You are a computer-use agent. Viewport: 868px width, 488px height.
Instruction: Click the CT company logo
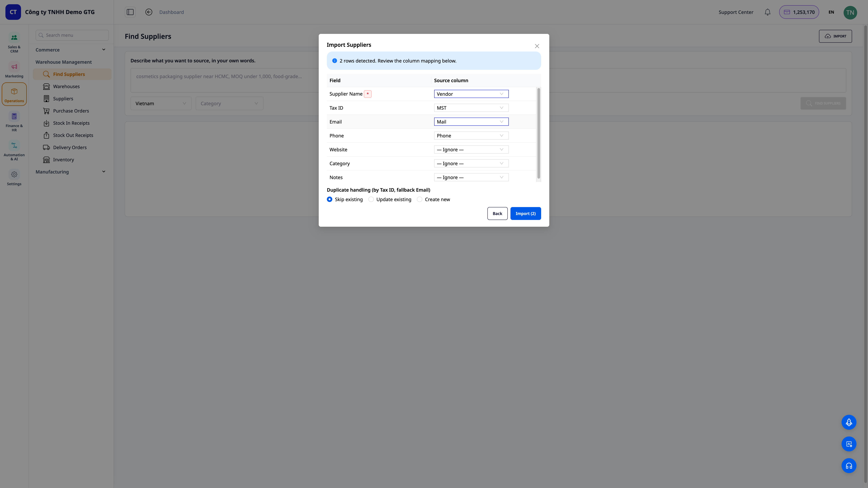(x=13, y=12)
